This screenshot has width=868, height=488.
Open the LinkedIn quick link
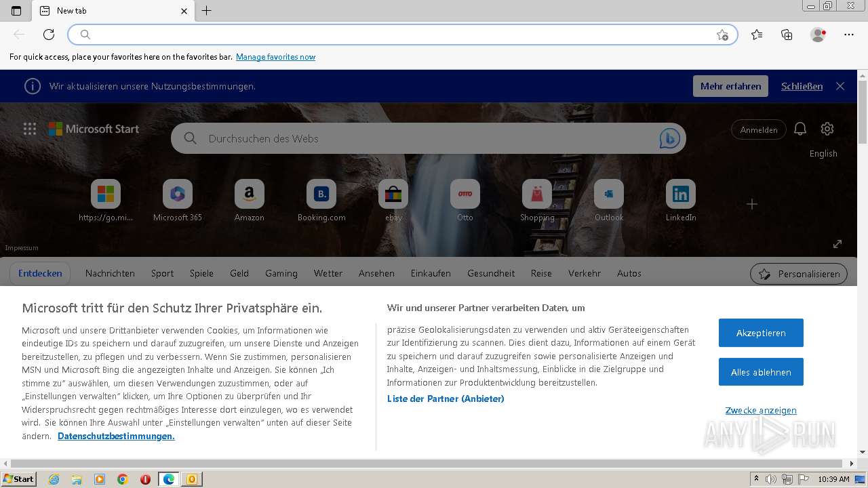[681, 201]
